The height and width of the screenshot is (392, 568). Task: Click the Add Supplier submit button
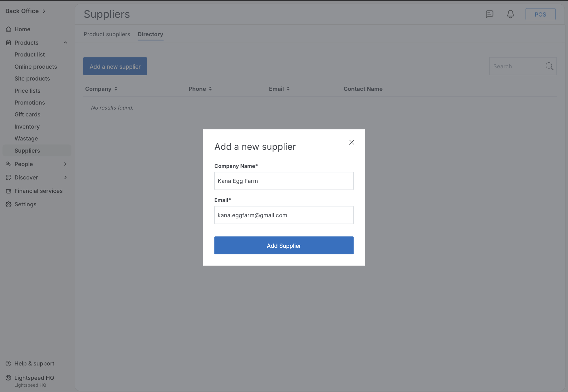point(284,246)
